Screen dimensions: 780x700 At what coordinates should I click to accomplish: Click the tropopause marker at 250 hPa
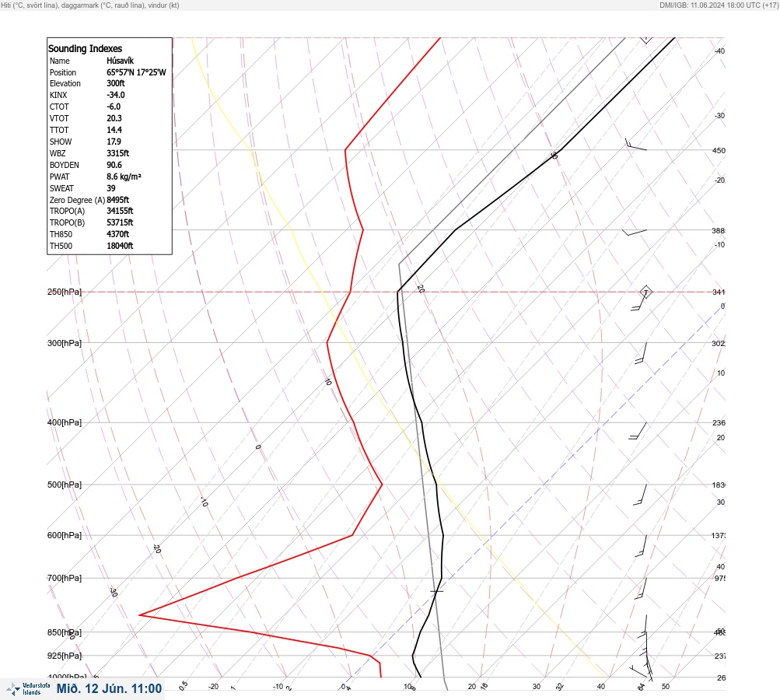645,292
